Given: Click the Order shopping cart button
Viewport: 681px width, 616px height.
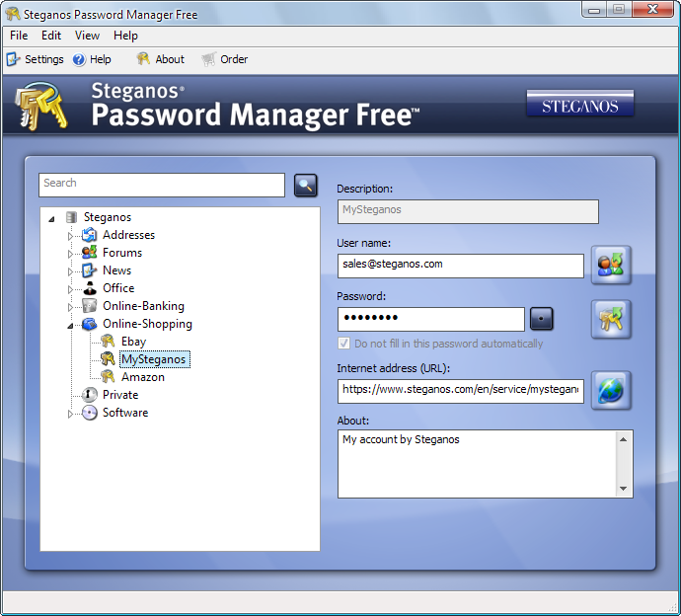Looking at the screenshot, I should (225, 59).
